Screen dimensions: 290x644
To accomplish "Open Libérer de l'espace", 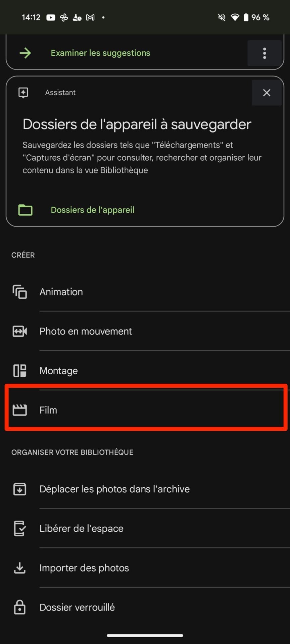I will (82, 529).
